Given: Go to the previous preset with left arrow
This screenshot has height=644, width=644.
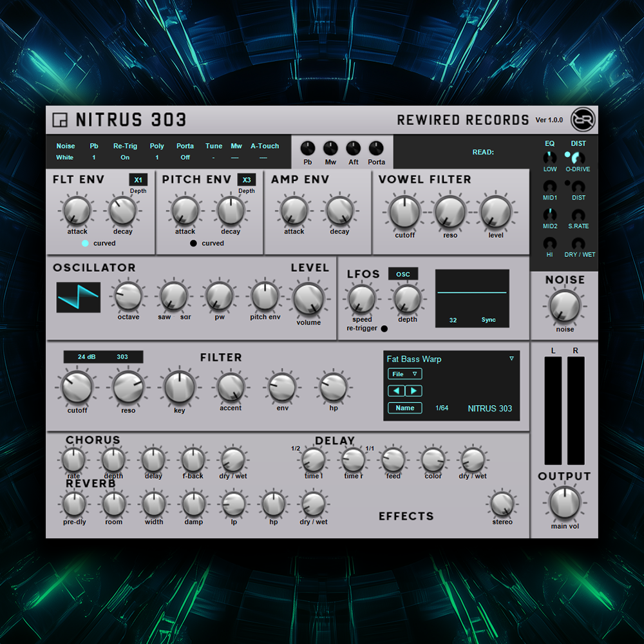Looking at the screenshot, I should [396, 391].
